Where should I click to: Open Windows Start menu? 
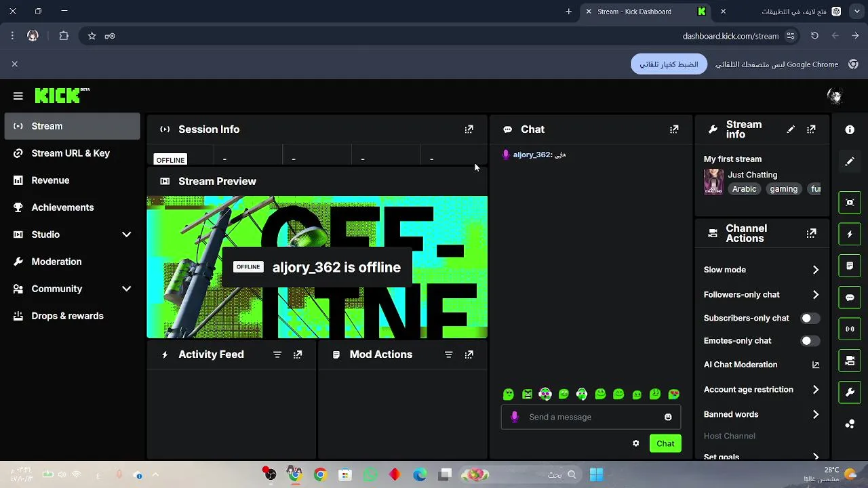596,475
